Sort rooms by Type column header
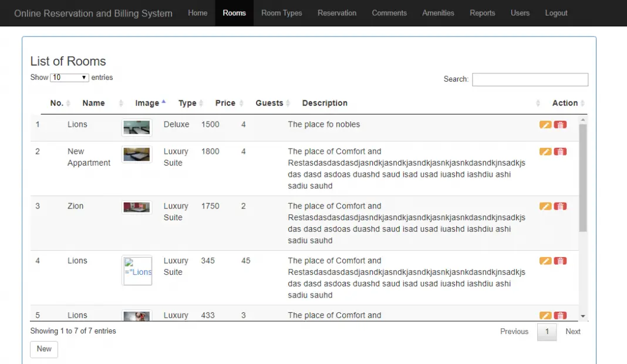Screen dimensions: 627x364 pyautogui.click(x=188, y=103)
